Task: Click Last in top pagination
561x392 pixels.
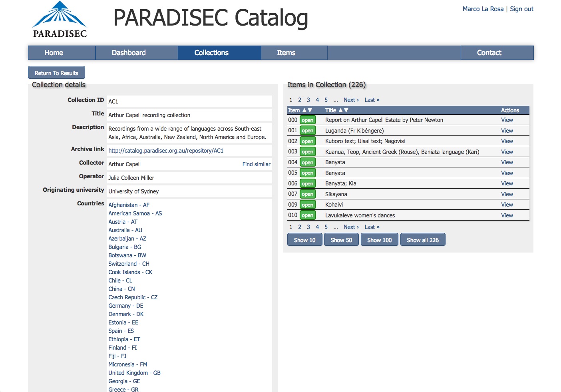Action: click(372, 100)
